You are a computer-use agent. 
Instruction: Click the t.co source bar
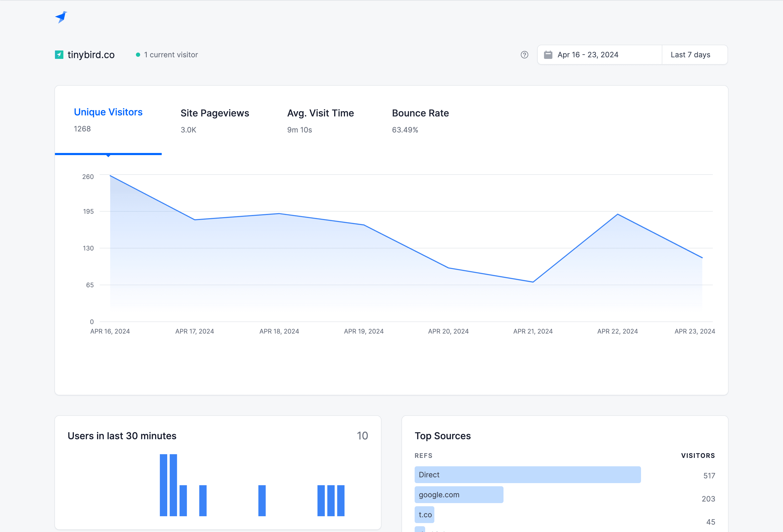[x=424, y=514]
